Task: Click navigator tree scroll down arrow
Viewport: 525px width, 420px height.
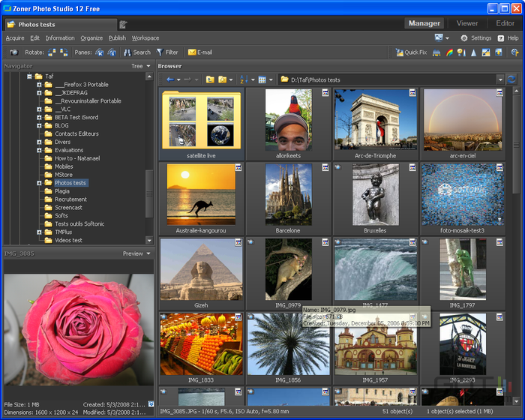Action: (149, 240)
